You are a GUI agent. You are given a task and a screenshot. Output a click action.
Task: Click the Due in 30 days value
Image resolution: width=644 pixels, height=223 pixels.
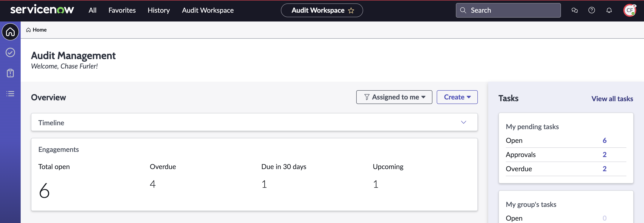[264, 184]
